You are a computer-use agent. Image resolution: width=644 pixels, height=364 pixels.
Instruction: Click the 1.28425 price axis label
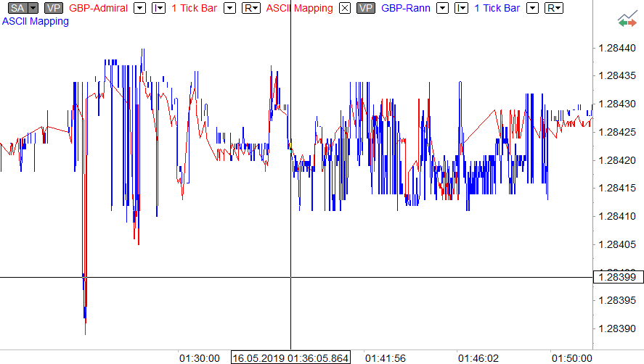(x=617, y=132)
